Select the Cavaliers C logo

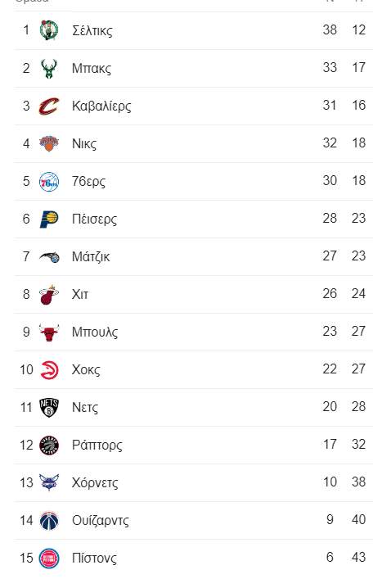[x=49, y=106]
